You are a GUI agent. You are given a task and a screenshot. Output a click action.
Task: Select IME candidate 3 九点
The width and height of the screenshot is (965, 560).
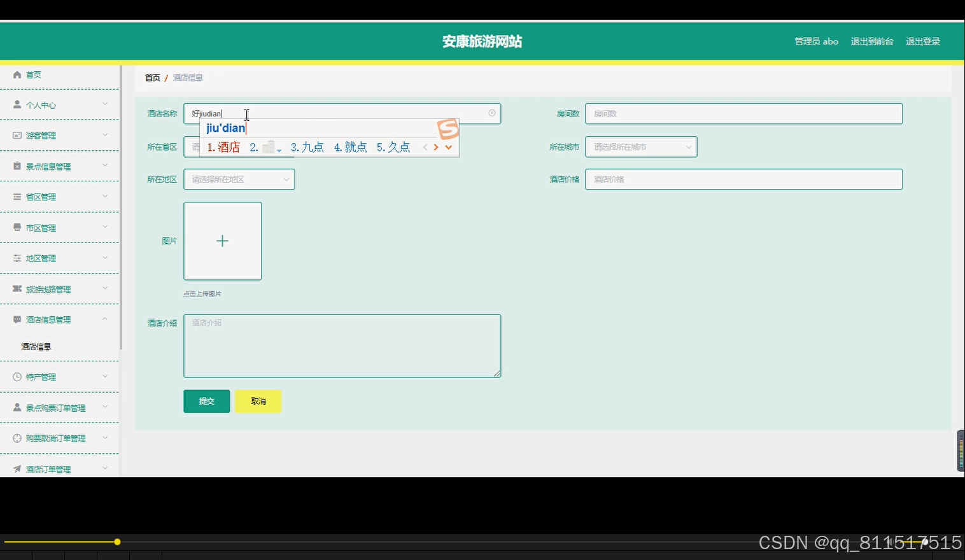coord(307,147)
